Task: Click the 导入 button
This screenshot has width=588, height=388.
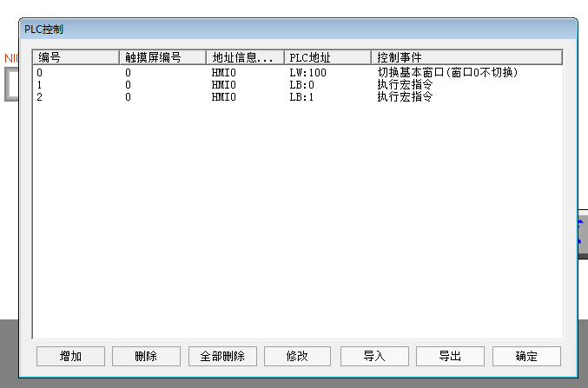Action: pos(374,356)
